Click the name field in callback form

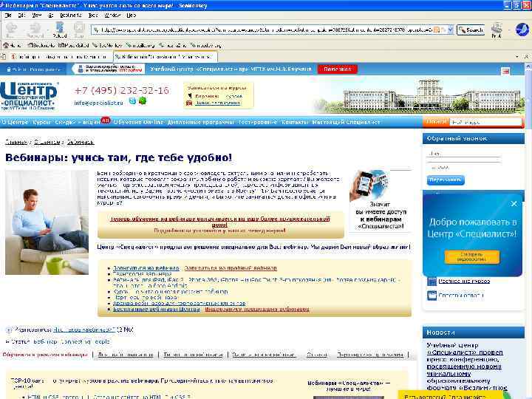coord(464,154)
